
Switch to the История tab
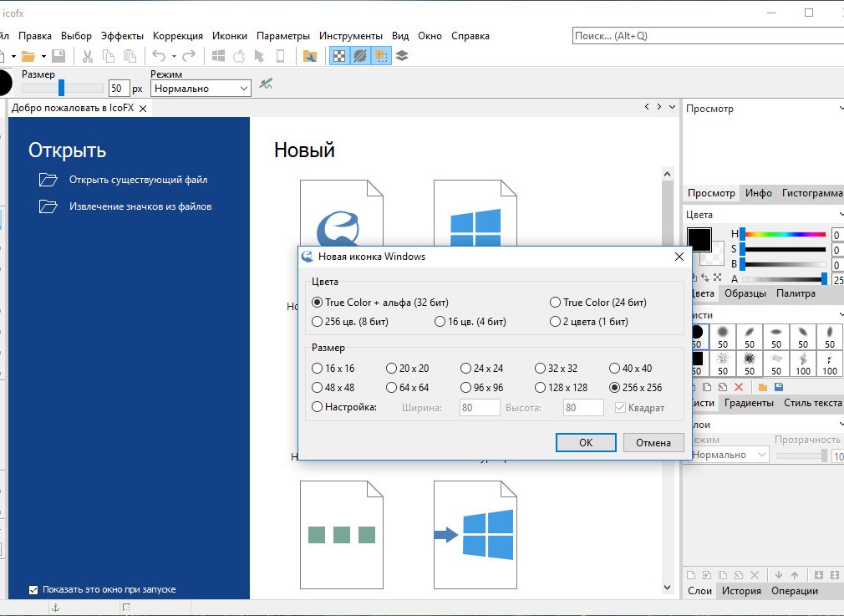click(x=741, y=591)
